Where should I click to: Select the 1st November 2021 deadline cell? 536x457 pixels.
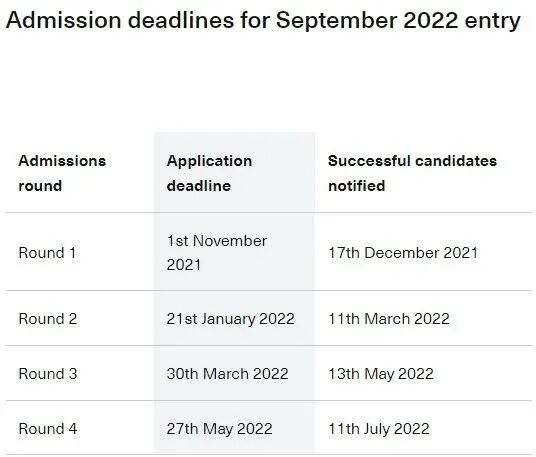(217, 253)
